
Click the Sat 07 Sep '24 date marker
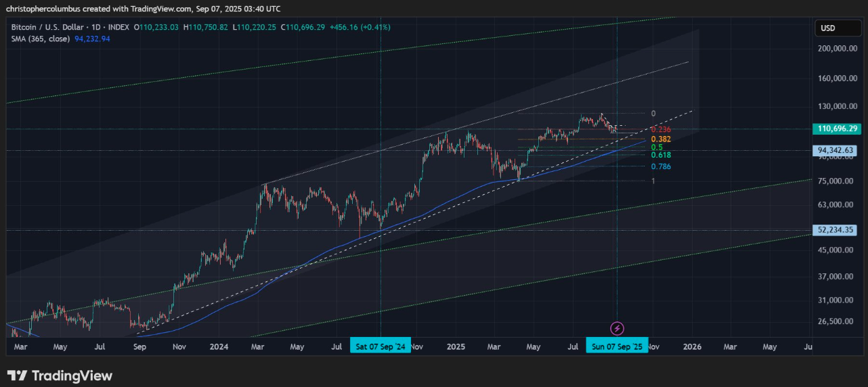tap(381, 346)
